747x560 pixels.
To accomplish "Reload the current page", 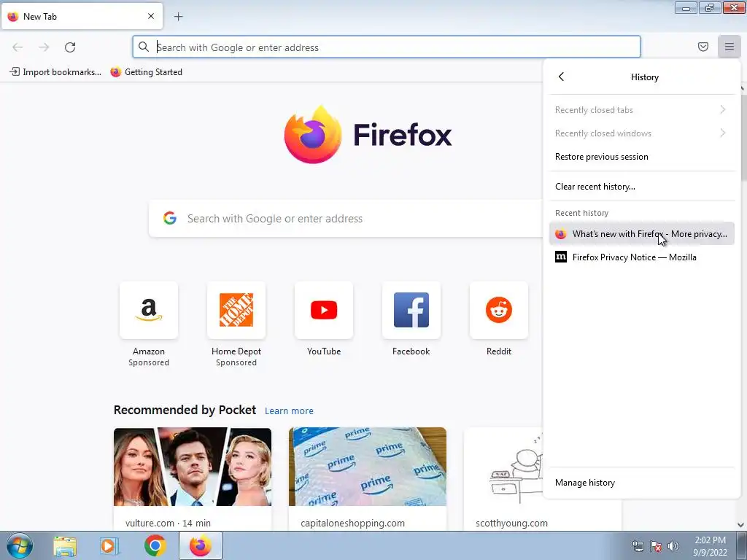I will pyautogui.click(x=70, y=47).
